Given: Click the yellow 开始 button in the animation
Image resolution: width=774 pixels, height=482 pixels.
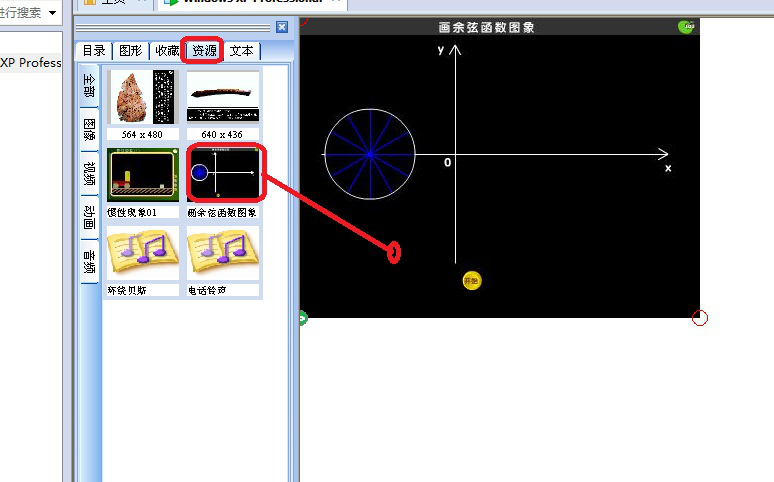Looking at the screenshot, I should point(471,281).
